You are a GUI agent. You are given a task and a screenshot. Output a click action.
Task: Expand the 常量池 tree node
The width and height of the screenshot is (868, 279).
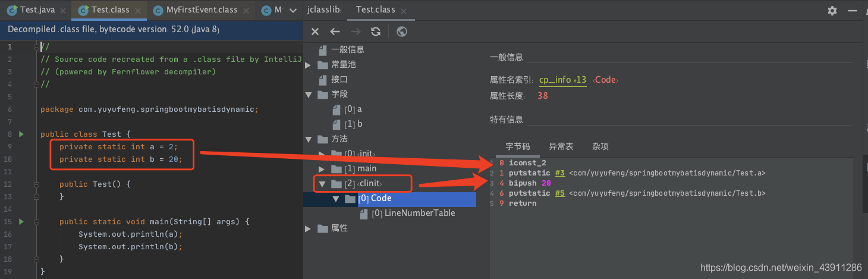(309, 64)
